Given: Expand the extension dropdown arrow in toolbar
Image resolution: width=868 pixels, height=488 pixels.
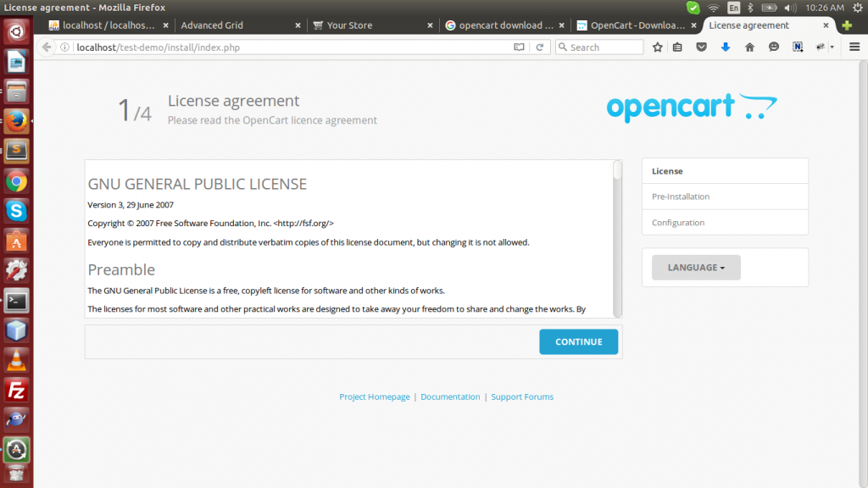Looking at the screenshot, I should click(x=832, y=47).
